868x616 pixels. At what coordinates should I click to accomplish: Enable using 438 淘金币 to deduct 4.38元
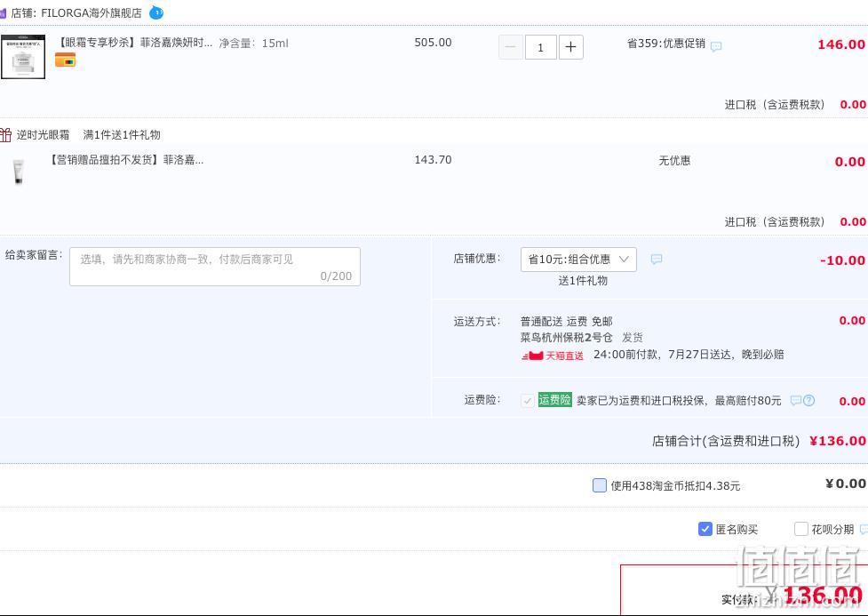[x=600, y=485]
